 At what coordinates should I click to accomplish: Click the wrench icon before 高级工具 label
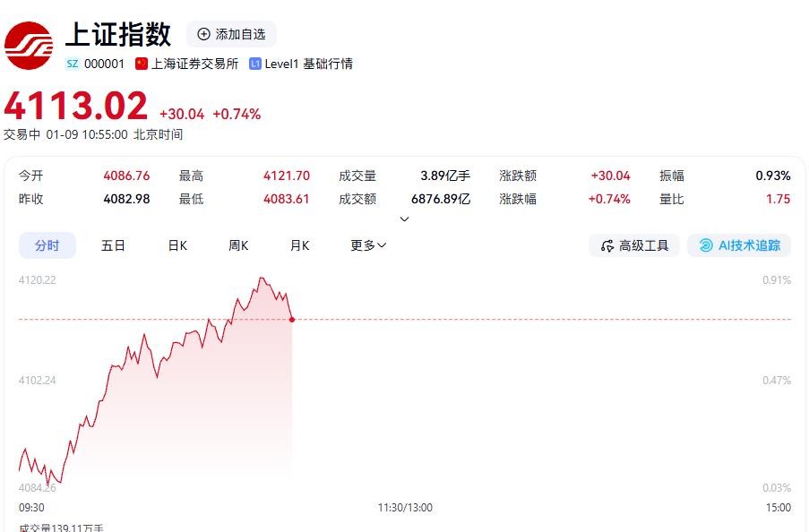point(607,245)
